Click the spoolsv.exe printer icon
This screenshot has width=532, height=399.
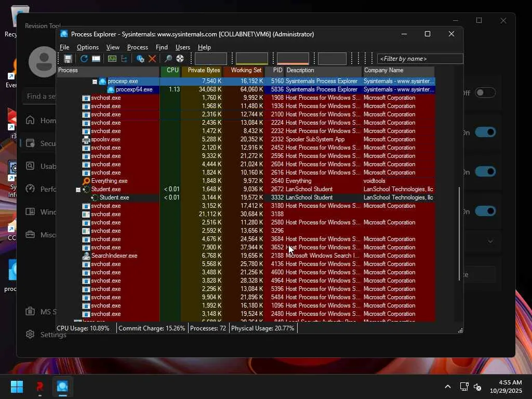(x=86, y=139)
